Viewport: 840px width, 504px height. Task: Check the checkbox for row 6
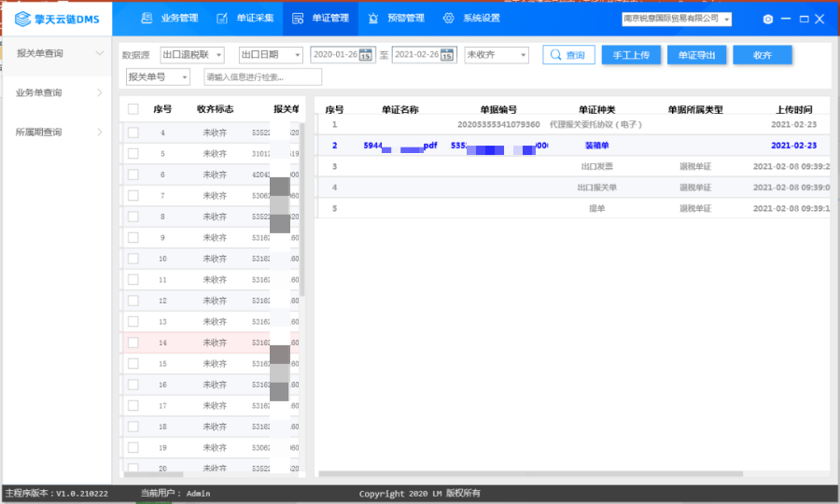133,175
